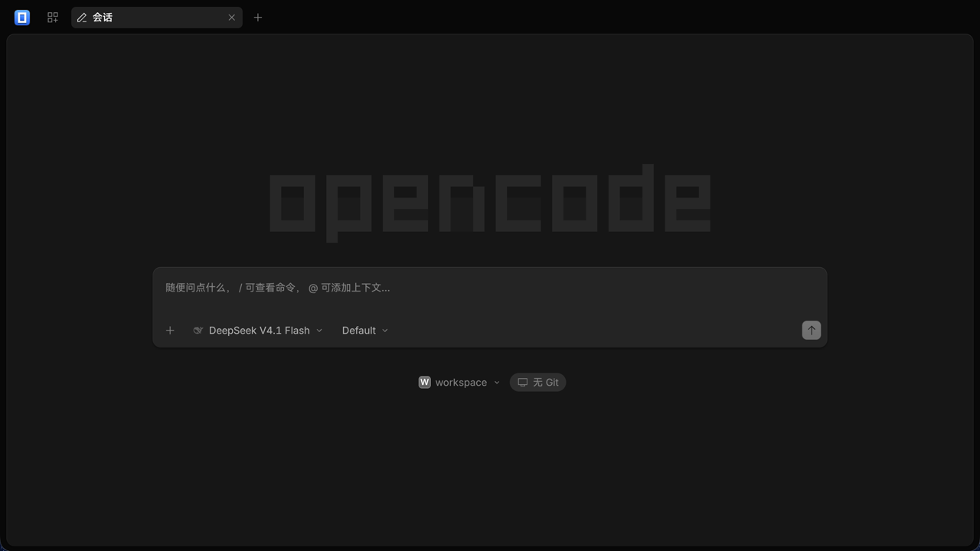
Task: Click the blue sidebar toggle icon
Action: (22, 17)
